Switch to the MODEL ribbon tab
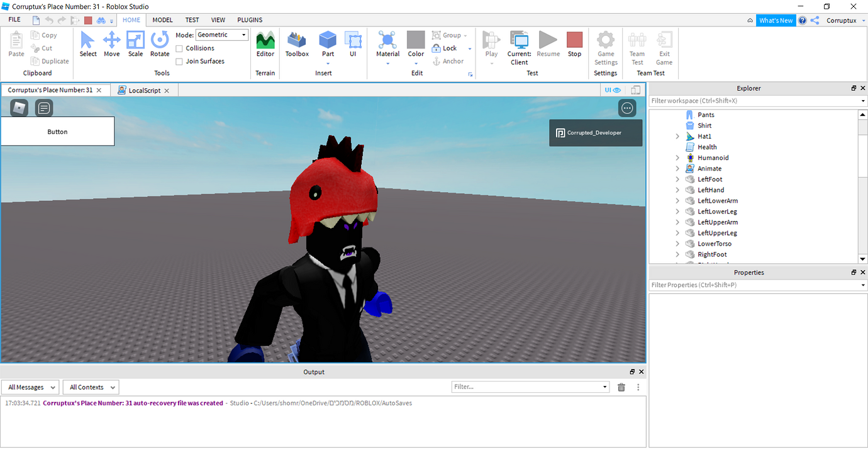Screen dimensions: 868x452 (x=162, y=20)
